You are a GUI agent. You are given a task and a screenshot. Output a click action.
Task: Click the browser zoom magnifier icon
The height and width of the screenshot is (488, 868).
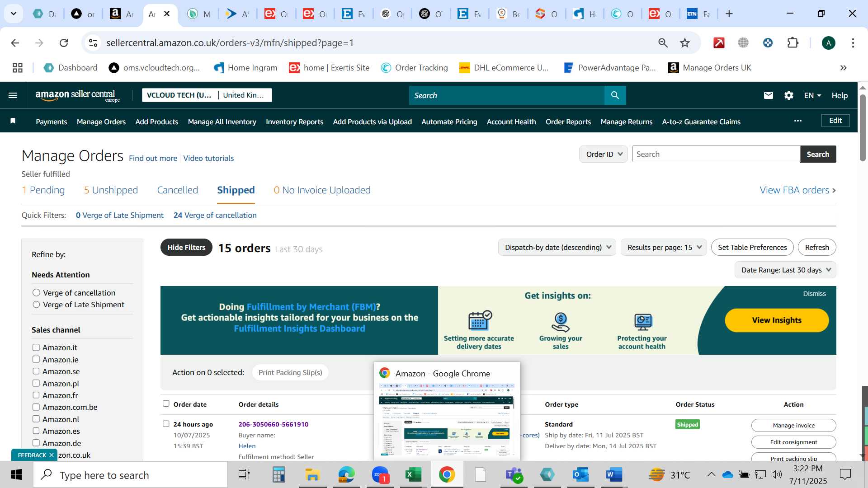pos(663,43)
